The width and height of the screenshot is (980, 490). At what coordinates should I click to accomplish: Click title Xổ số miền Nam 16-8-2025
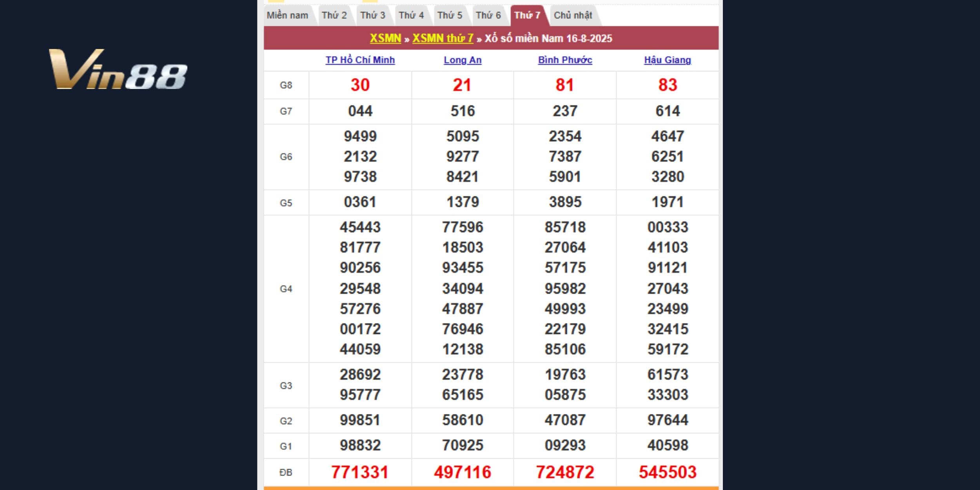[x=547, y=39]
